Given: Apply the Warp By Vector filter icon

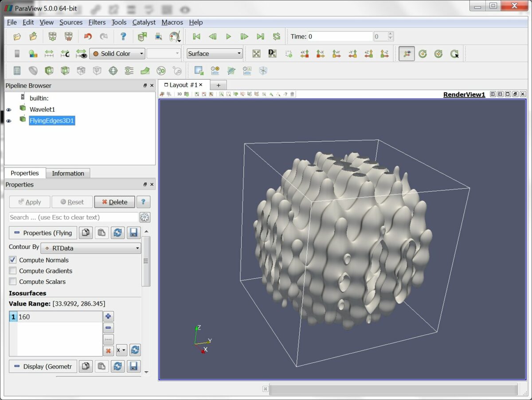Looking at the screenshot, I should [145, 70].
